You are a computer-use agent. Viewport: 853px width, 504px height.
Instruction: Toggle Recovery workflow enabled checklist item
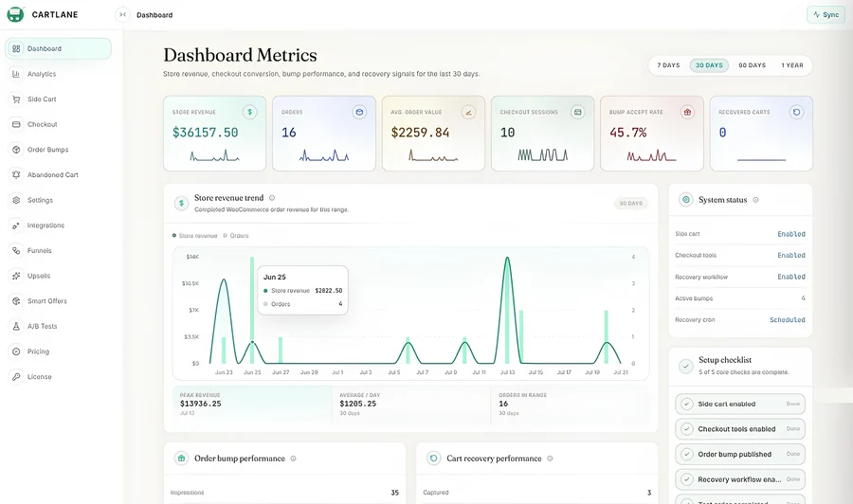(x=740, y=479)
